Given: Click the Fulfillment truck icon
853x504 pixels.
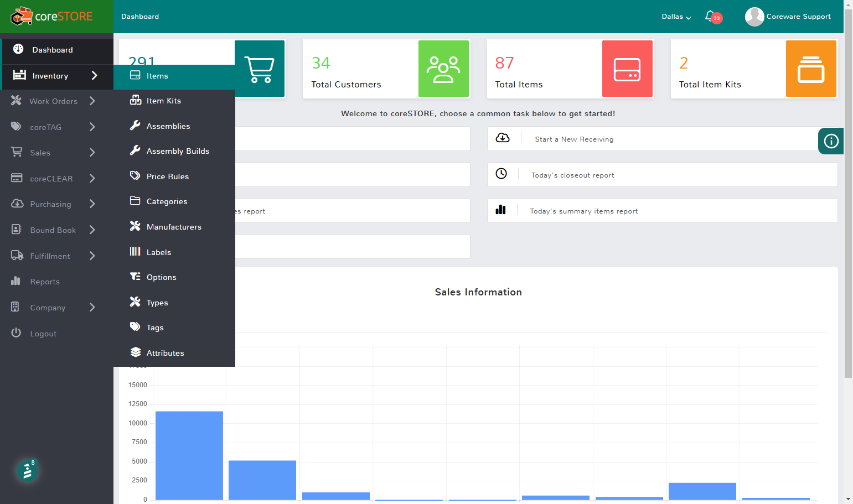Looking at the screenshot, I should [x=17, y=255].
